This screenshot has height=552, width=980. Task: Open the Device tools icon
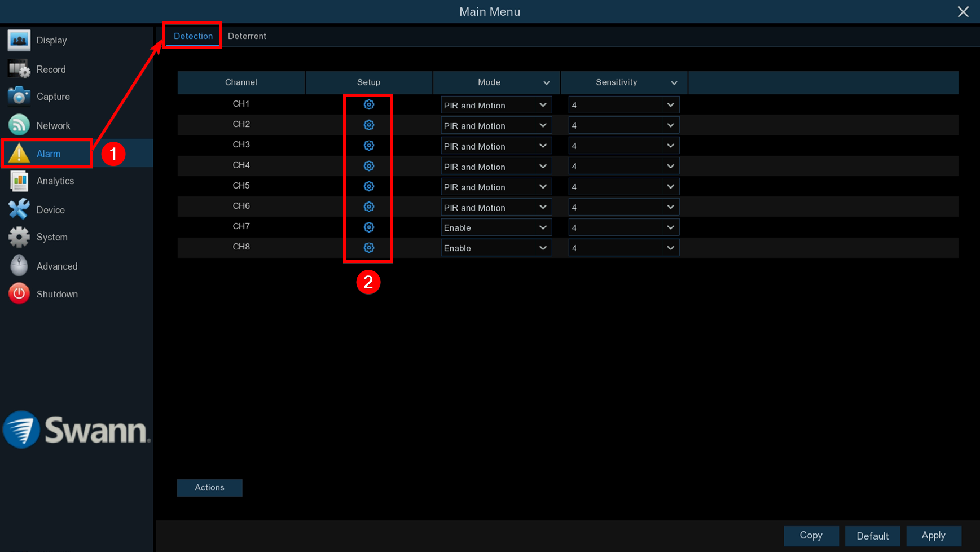coord(19,209)
